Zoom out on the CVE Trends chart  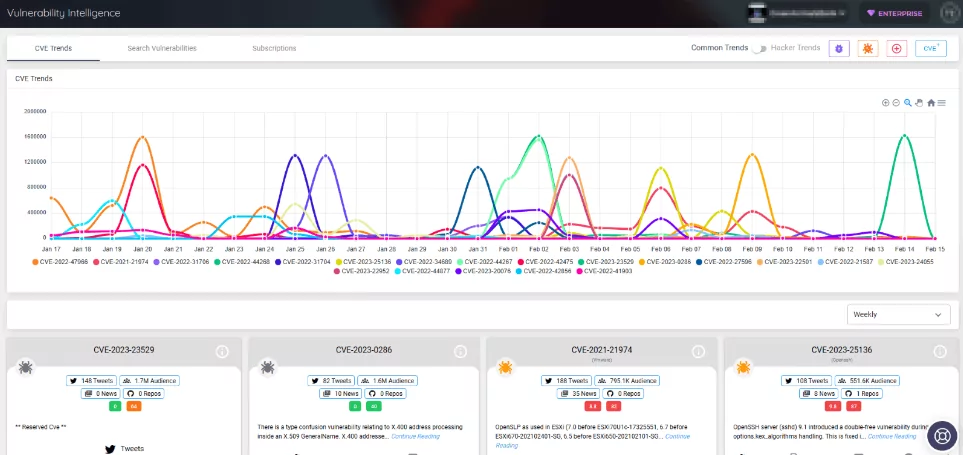(x=896, y=103)
